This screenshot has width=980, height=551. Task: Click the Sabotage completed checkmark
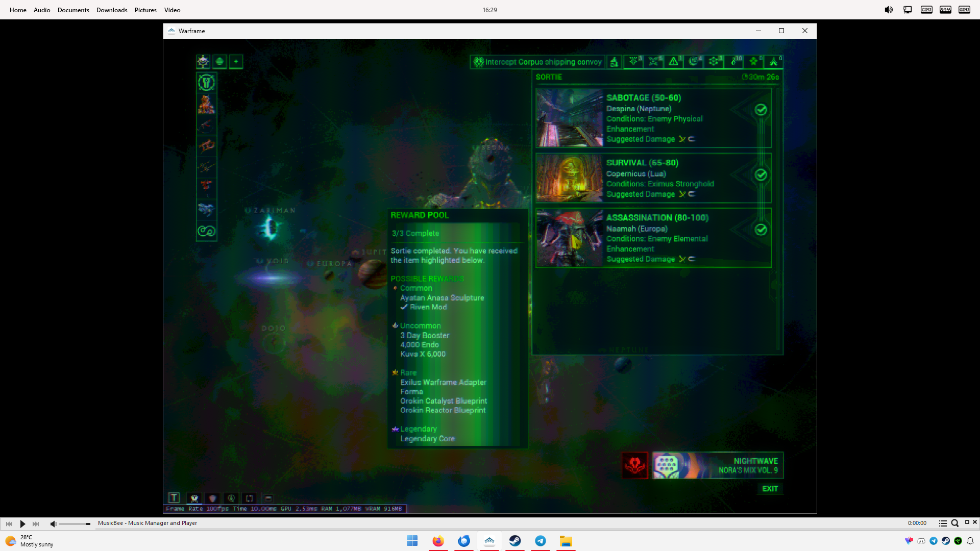coord(761,110)
